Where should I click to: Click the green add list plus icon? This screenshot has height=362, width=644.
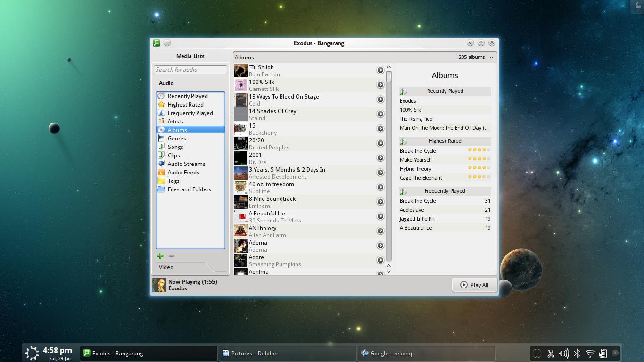160,256
